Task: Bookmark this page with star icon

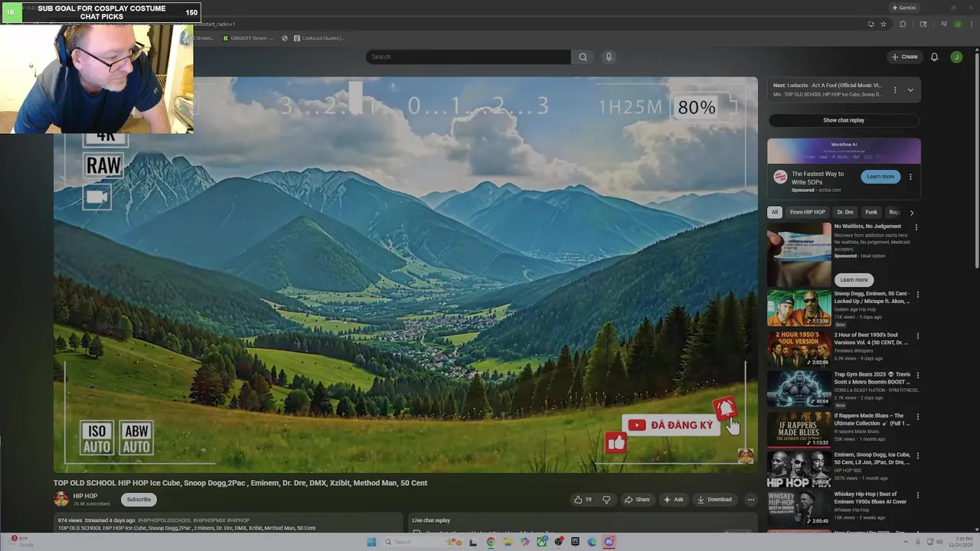Action: point(884,24)
